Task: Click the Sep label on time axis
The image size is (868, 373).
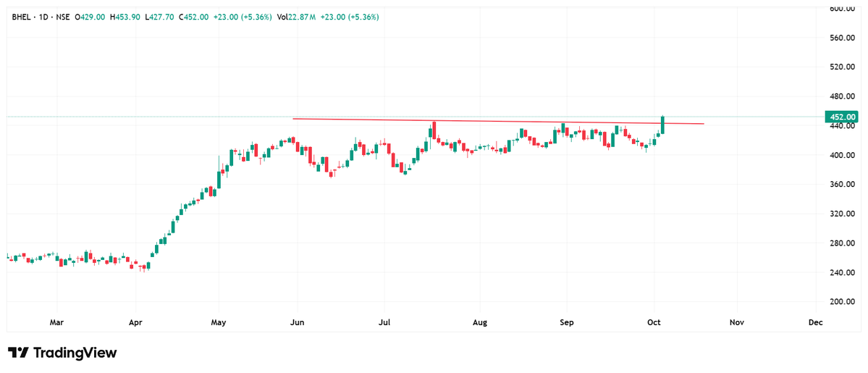Action: (566, 322)
